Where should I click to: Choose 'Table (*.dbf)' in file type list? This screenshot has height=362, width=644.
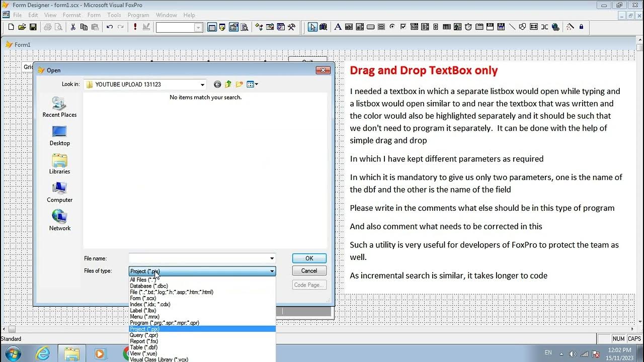click(x=143, y=347)
